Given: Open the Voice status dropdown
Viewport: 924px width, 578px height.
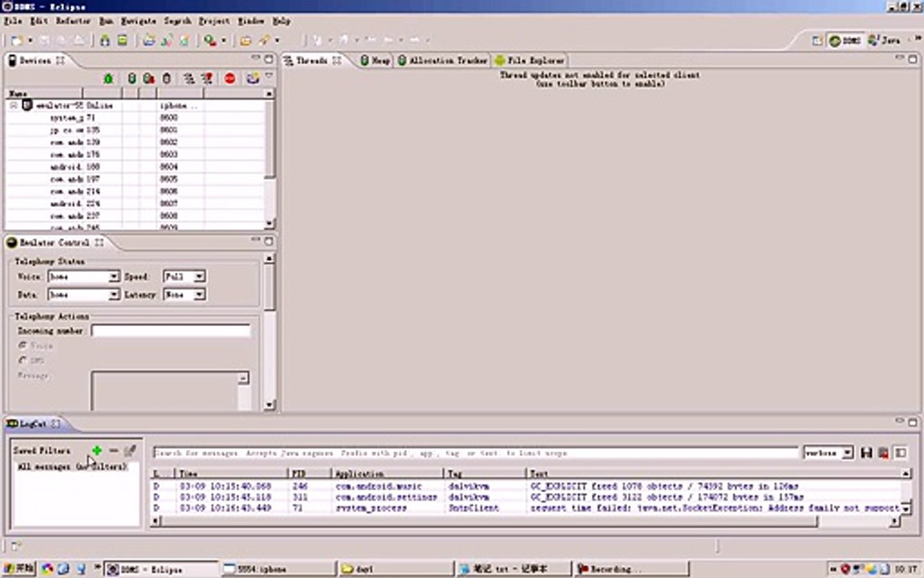Looking at the screenshot, I should [x=115, y=277].
